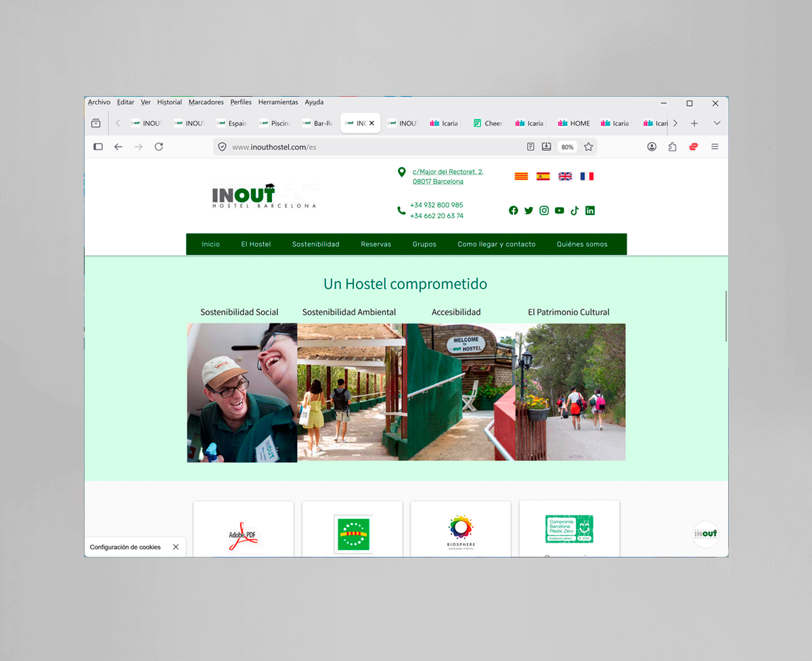Open Quiénes somos in the navigation
This screenshot has width=812, height=661.
[x=582, y=244]
